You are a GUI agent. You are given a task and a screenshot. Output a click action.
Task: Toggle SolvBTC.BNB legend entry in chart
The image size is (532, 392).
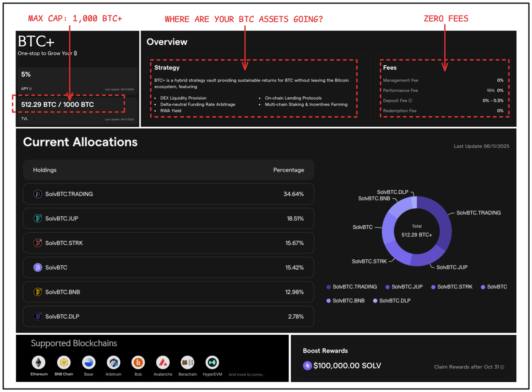[x=345, y=301]
